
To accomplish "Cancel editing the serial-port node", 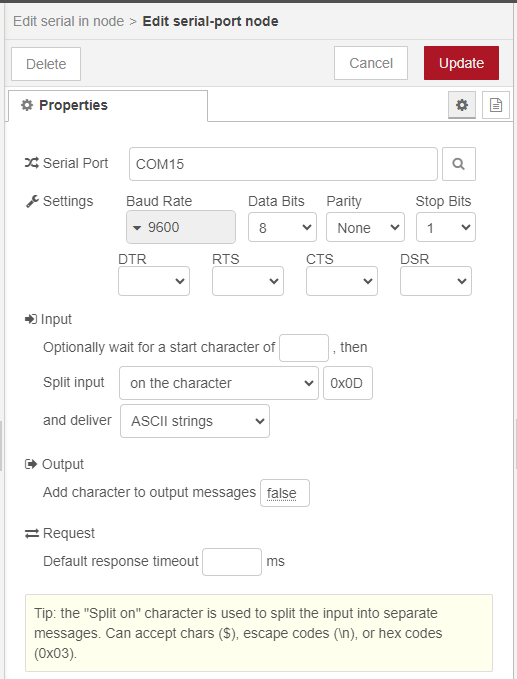I will pos(371,63).
